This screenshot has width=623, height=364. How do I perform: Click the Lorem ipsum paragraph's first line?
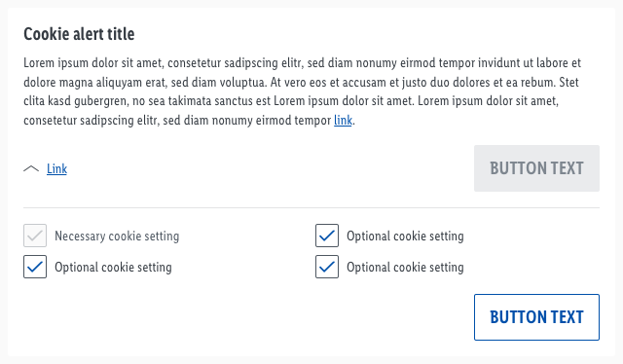303,63
